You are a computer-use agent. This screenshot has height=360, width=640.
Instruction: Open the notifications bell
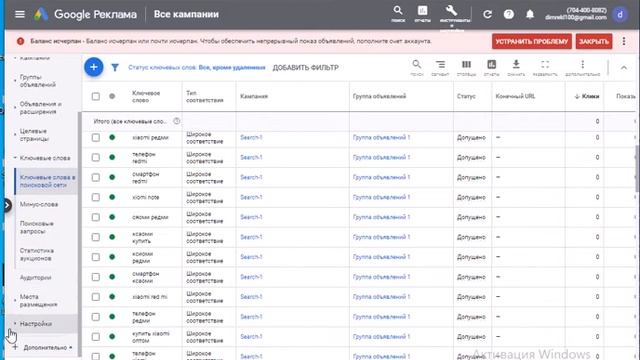530,14
